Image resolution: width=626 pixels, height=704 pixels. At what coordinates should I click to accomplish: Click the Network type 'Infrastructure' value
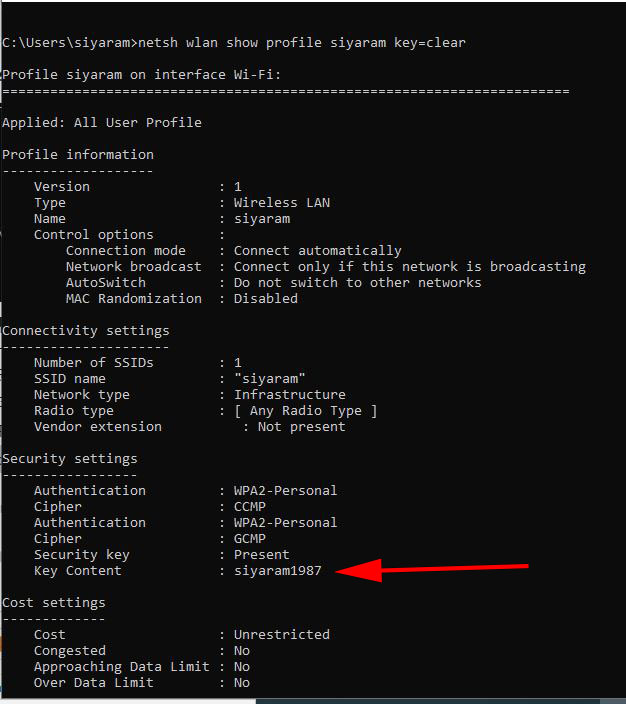290,395
